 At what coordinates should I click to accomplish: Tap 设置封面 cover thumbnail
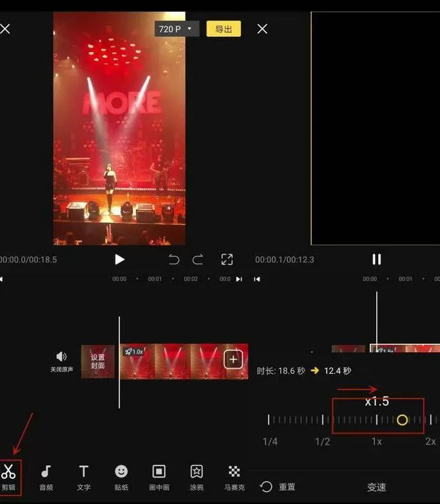coord(98,361)
